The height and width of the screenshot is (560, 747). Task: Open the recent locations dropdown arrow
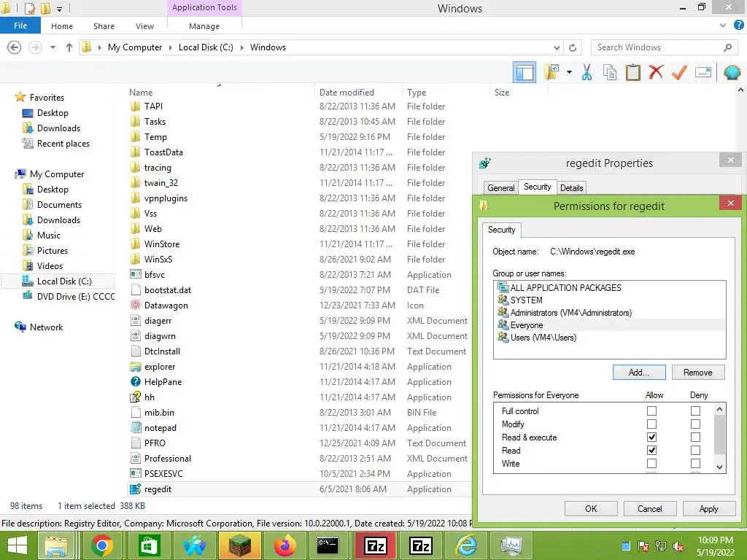(x=53, y=47)
